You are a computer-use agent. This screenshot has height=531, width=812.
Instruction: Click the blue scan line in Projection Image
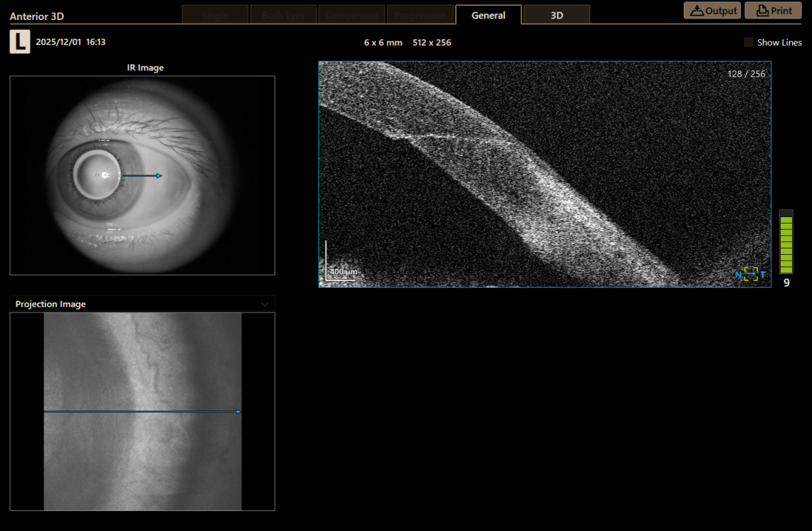tap(142, 411)
